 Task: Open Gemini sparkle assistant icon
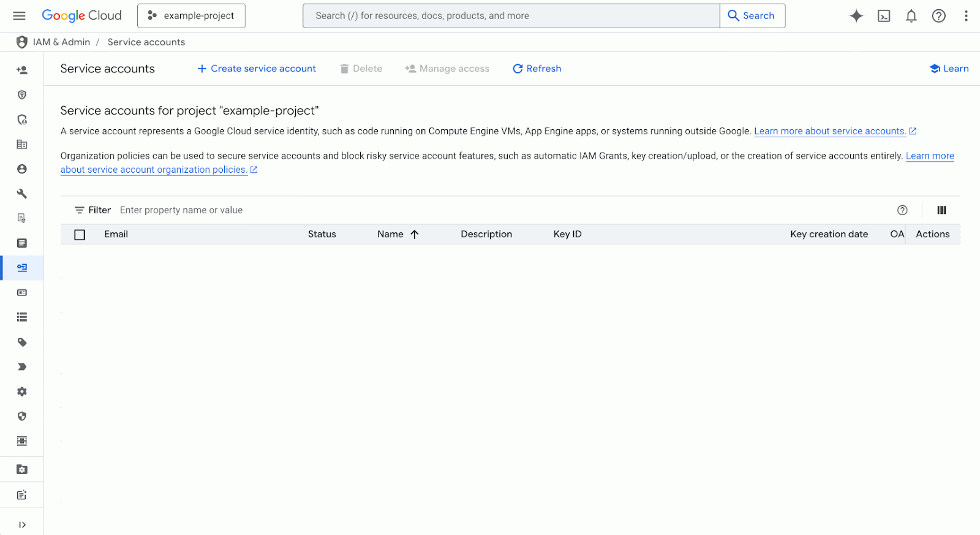[x=856, y=16]
